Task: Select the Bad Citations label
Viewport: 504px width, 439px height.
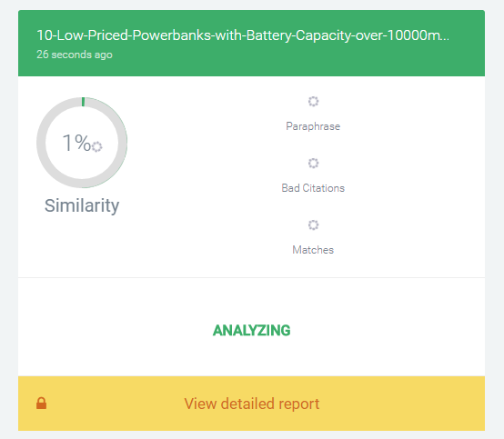Action: (313, 188)
